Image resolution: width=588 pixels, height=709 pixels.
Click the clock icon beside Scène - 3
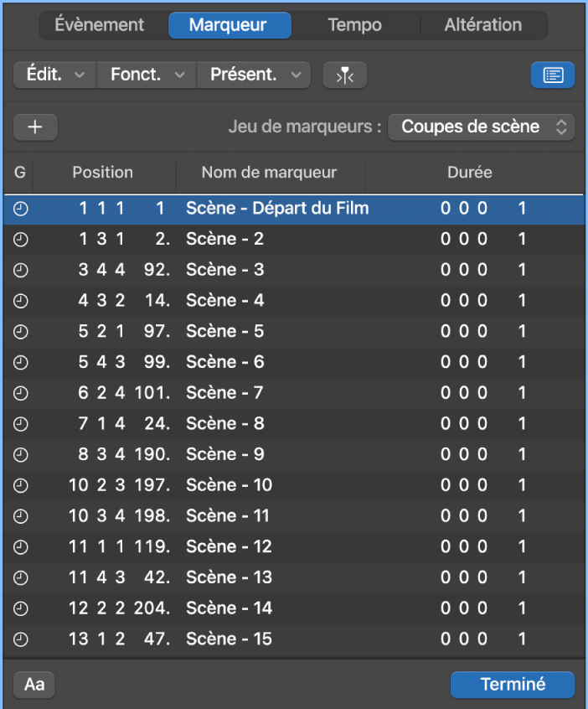coord(20,269)
